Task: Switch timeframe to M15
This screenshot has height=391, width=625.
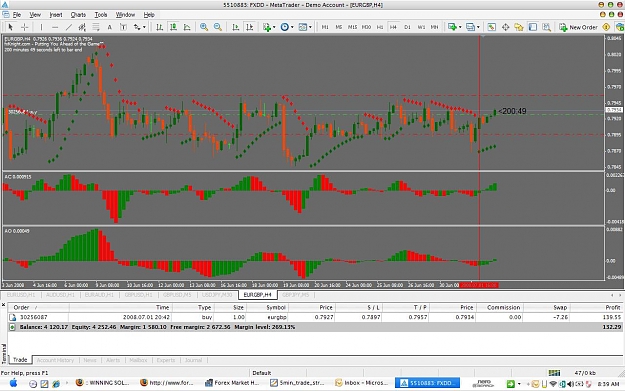Action: pyautogui.click(x=352, y=27)
